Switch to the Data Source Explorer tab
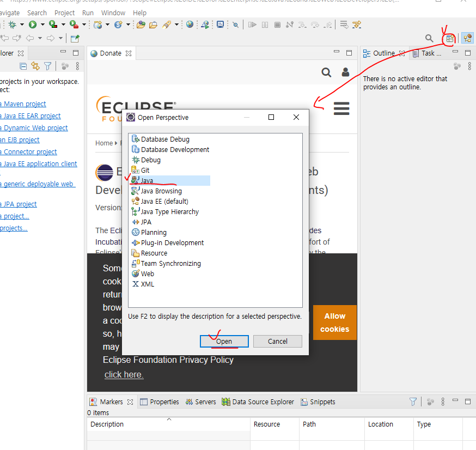476x450 pixels. click(258, 402)
